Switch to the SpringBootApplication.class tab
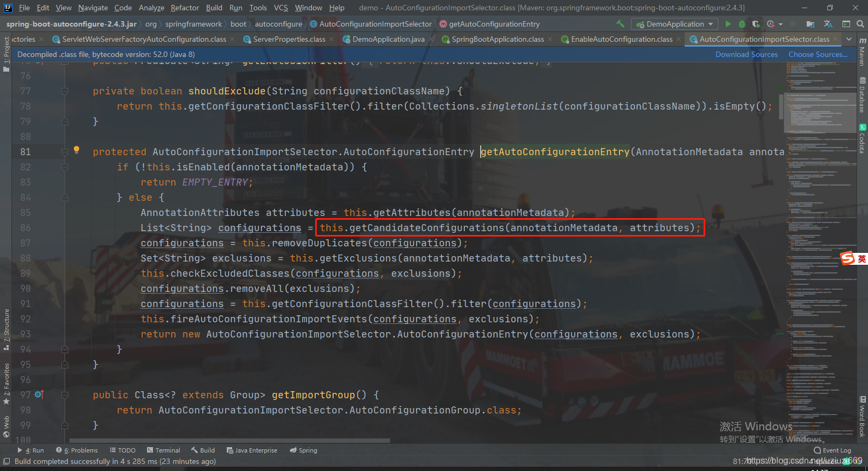 click(497, 39)
